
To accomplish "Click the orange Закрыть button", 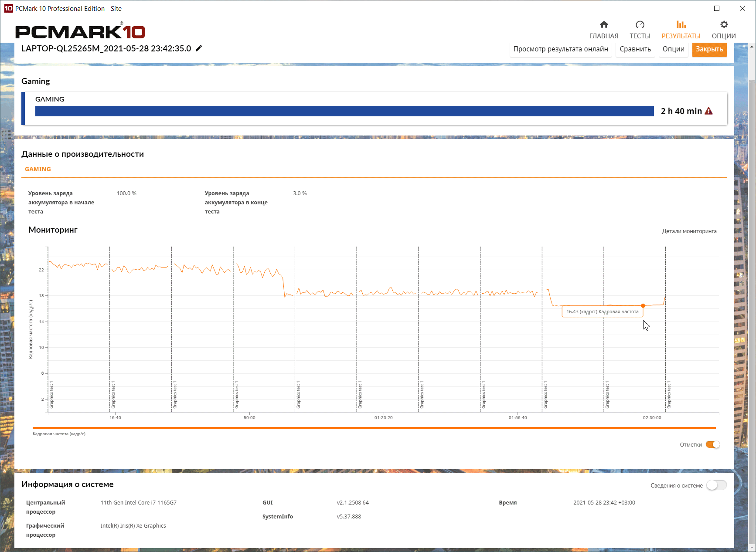I will (709, 49).
